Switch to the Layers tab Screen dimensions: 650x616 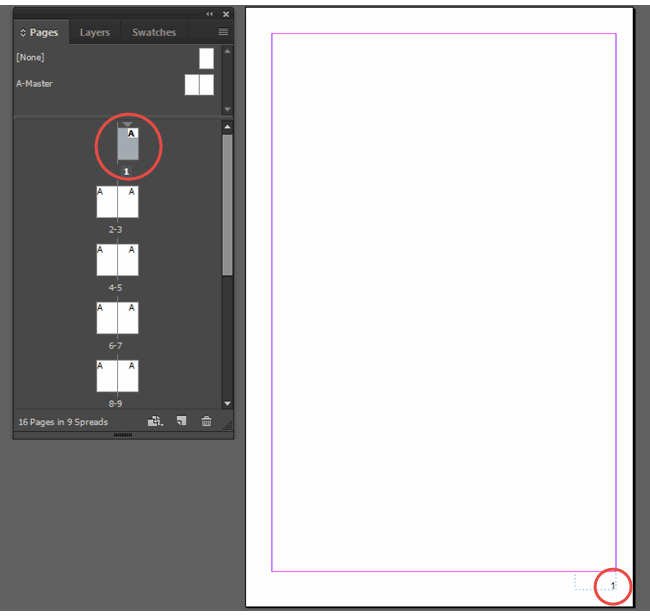[x=95, y=32]
